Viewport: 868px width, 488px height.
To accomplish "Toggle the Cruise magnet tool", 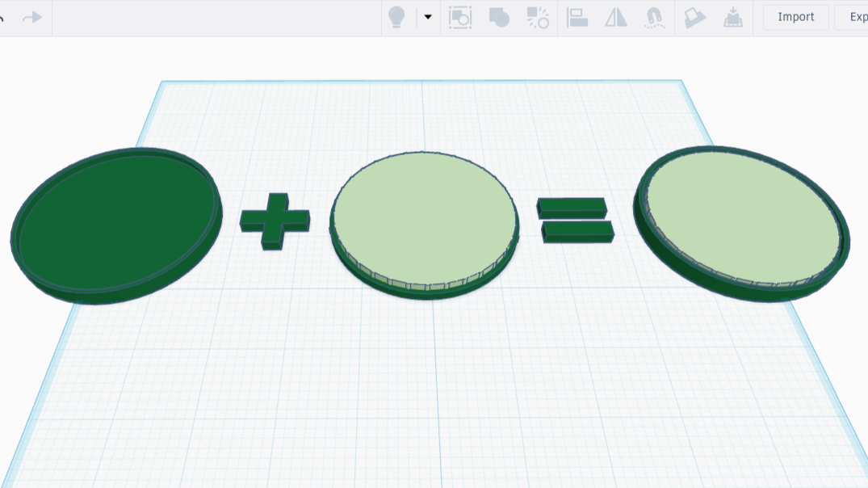I will coord(654,17).
